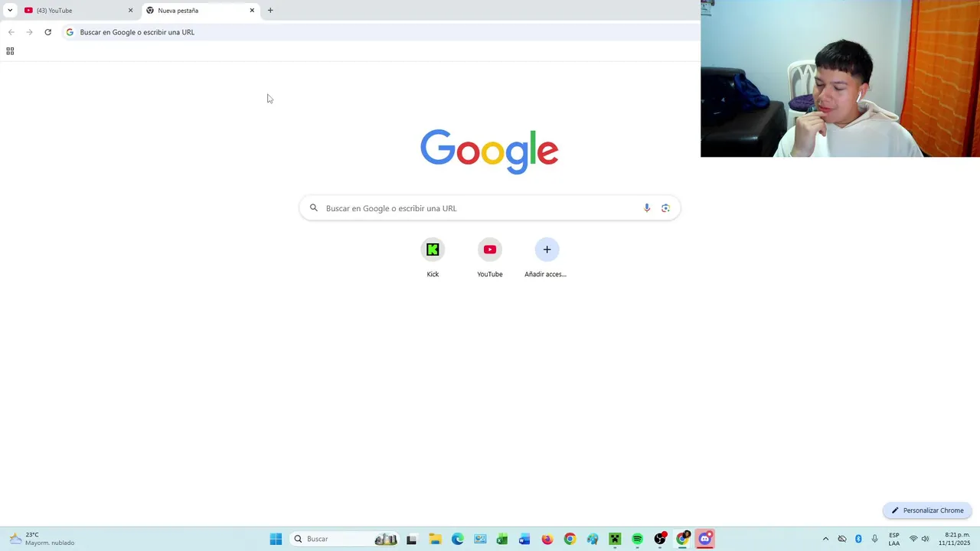The height and width of the screenshot is (551, 980).
Task: Open Word from the taskbar
Action: (524, 539)
